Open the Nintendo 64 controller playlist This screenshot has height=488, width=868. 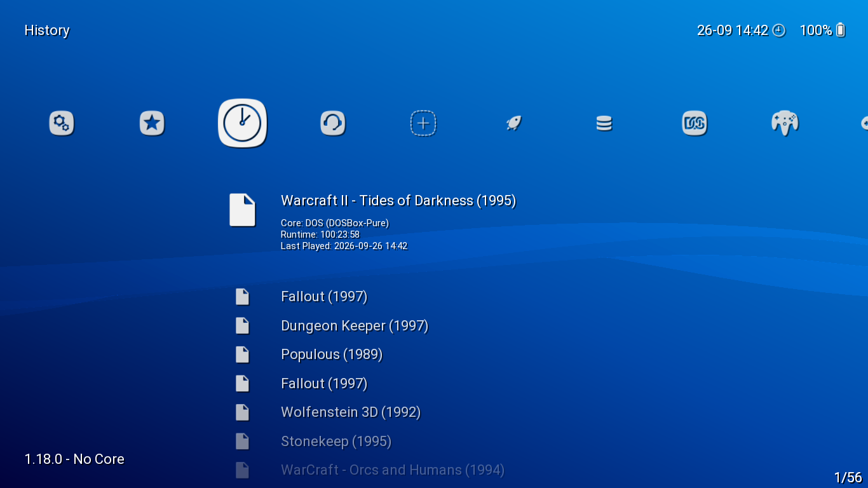click(x=785, y=123)
